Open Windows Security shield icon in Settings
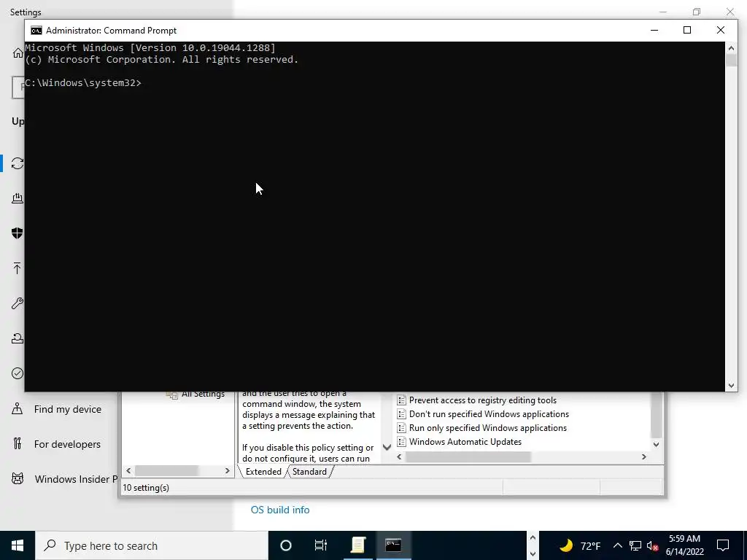The height and width of the screenshot is (560, 747). click(18, 233)
